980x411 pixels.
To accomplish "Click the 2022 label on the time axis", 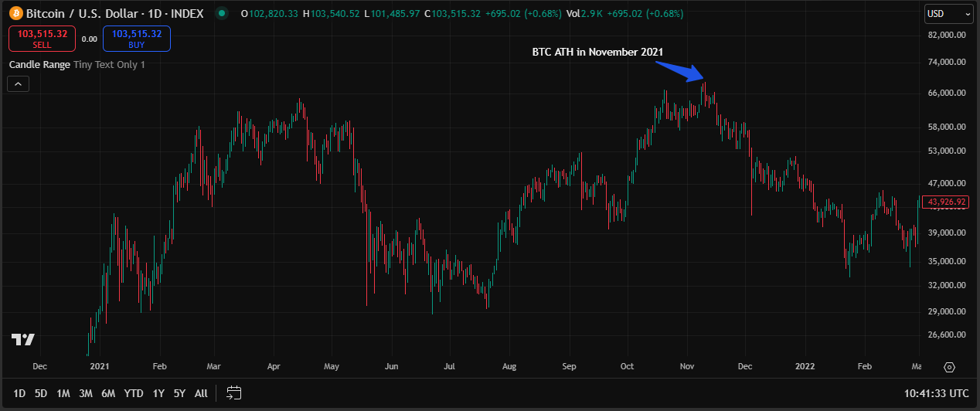I will pos(805,366).
